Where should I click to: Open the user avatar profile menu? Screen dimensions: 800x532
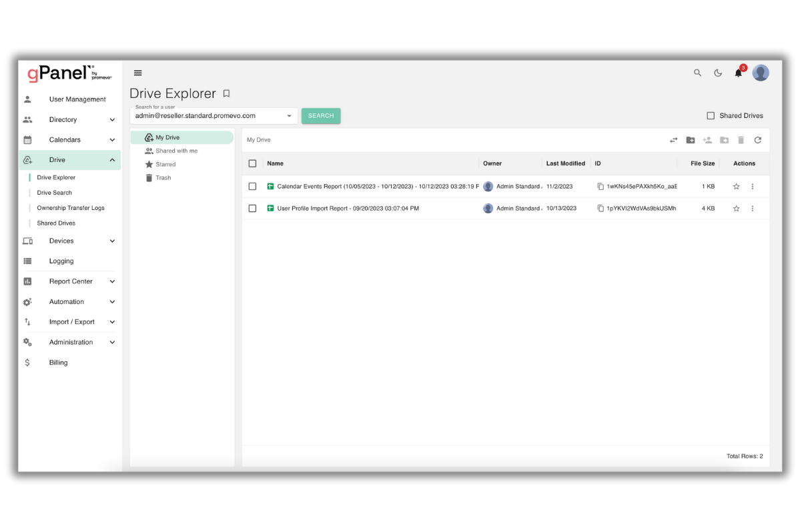click(x=761, y=73)
